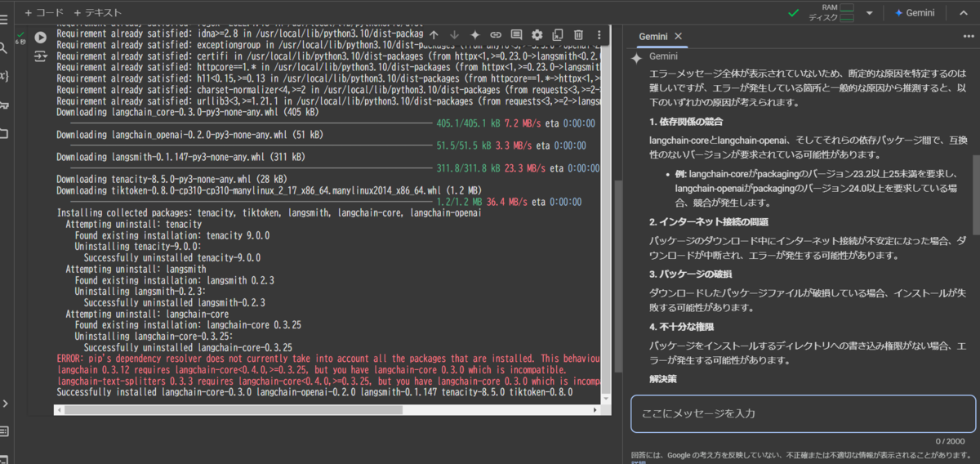Open the command palette icon in sidebar
Screen dimensions: 980x464
pyautogui.click(x=4, y=431)
